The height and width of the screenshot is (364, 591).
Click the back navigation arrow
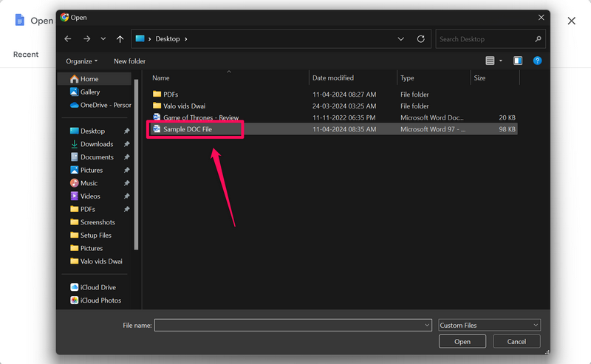pyautogui.click(x=68, y=39)
